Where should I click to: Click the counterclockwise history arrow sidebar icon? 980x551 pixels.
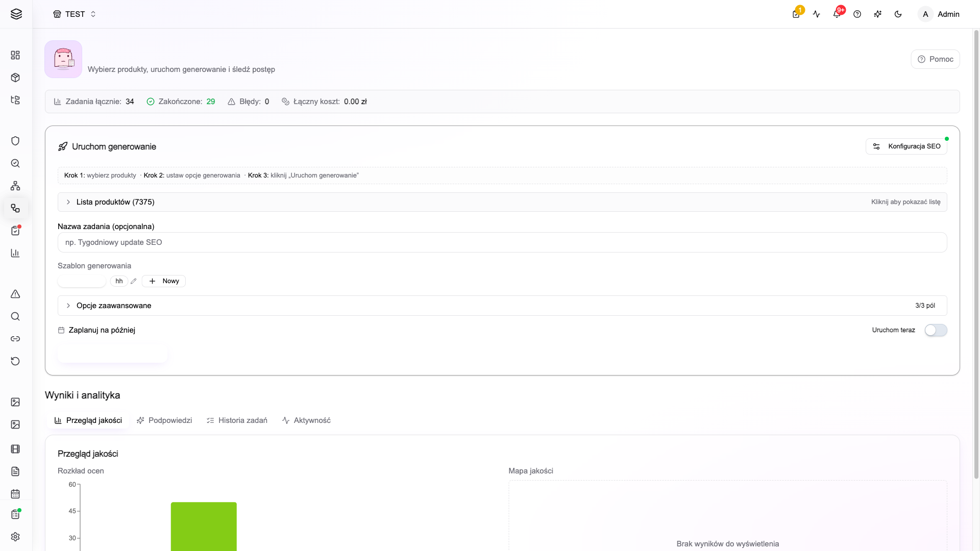15,361
